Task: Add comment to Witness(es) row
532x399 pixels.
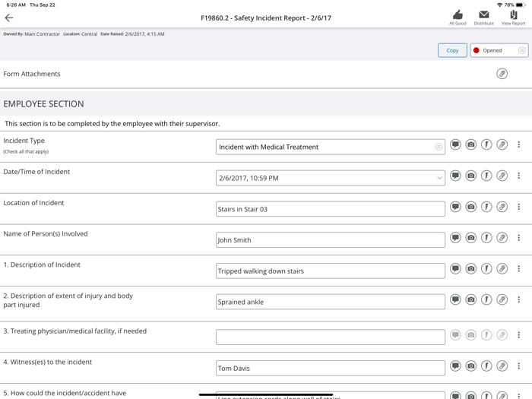Action: [x=455, y=366]
